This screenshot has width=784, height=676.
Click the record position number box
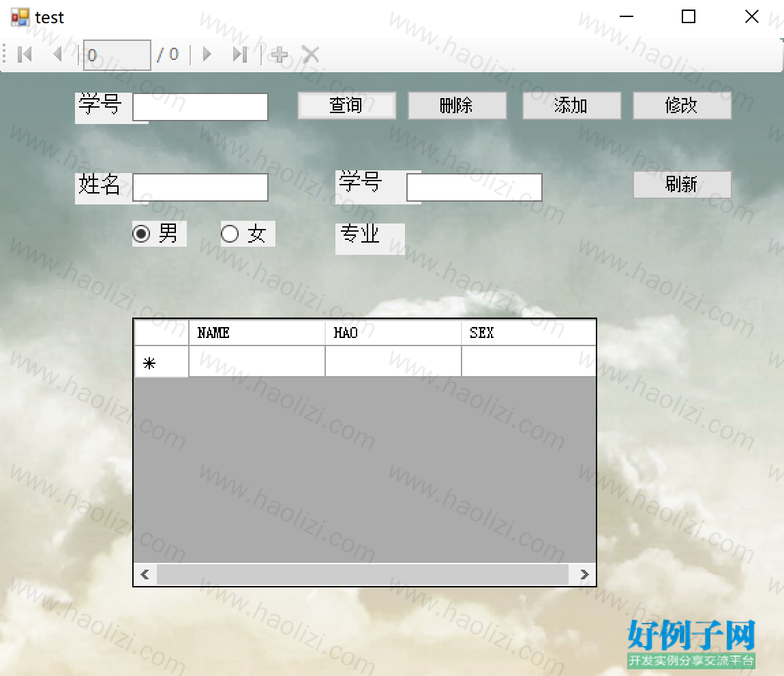click(117, 55)
